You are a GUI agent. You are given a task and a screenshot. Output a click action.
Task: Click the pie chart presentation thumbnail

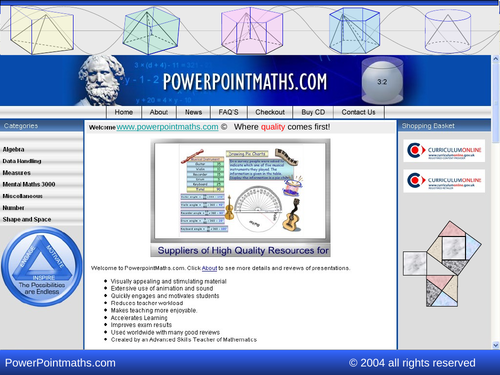point(240,191)
